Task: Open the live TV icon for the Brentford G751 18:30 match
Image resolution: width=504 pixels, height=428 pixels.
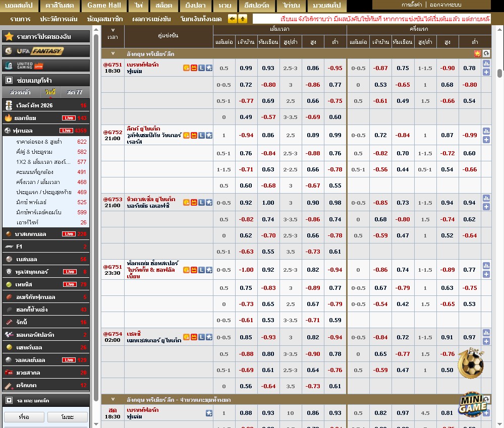Action: pyautogui.click(x=194, y=68)
